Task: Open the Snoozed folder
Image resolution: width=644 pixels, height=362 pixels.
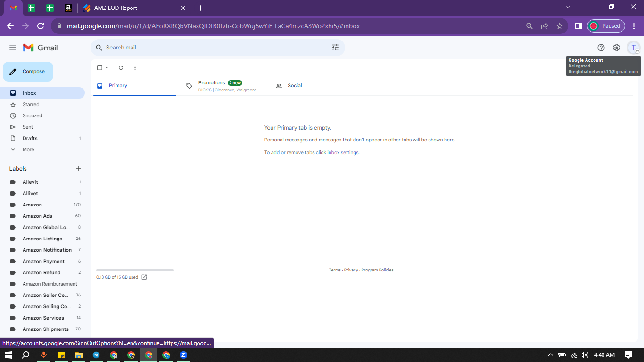Action: pos(42,115)
